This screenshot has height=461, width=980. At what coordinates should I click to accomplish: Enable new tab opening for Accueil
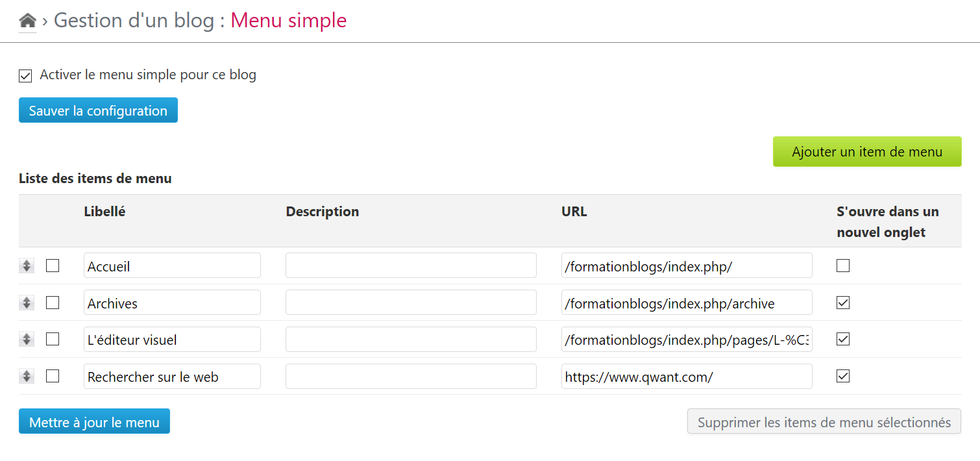coord(843,266)
